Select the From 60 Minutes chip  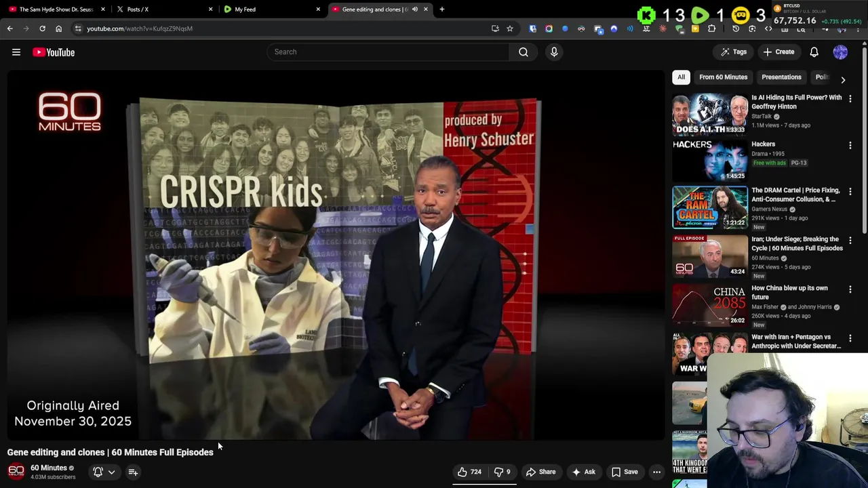click(723, 77)
